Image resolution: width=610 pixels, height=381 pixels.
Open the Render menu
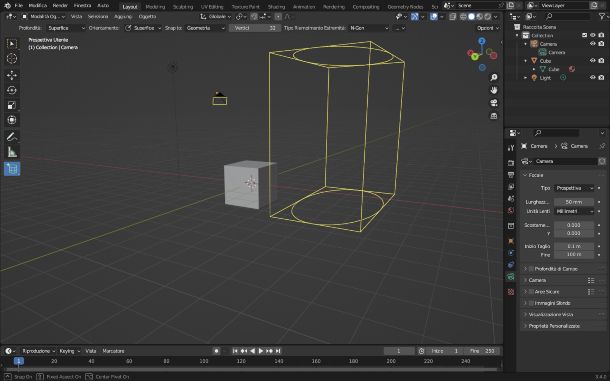pyautogui.click(x=60, y=6)
